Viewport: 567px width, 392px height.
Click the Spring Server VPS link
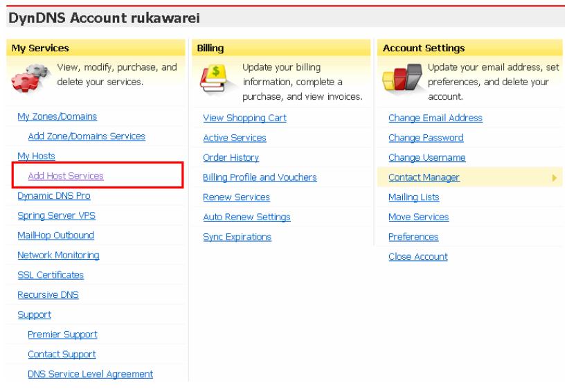click(56, 216)
